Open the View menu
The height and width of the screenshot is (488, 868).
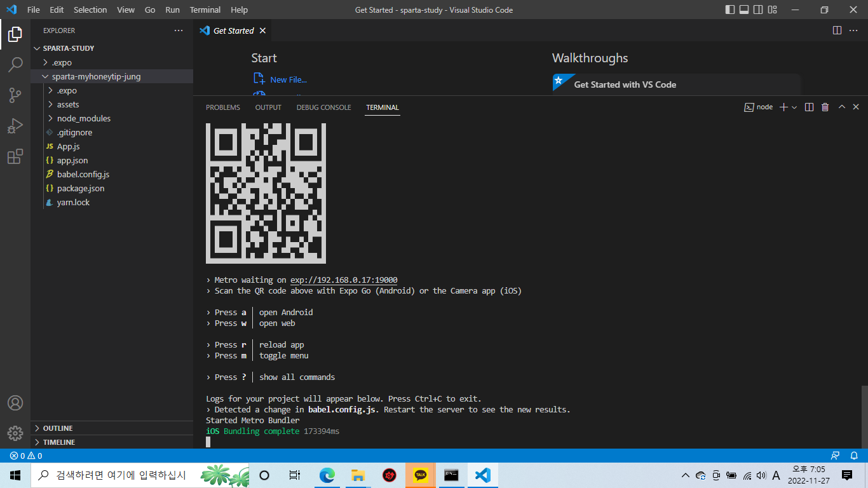[x=126, y=10]
